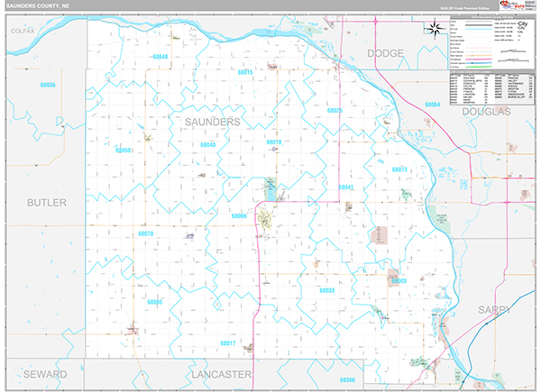Select ZIP code 68015 label
Screen dimensions: 541x392
coord(245,72)
